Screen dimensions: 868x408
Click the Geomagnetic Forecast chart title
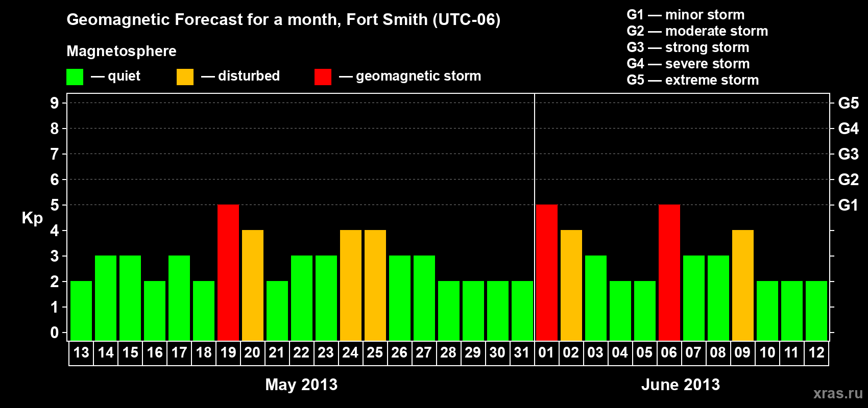[x=283, y=20]
